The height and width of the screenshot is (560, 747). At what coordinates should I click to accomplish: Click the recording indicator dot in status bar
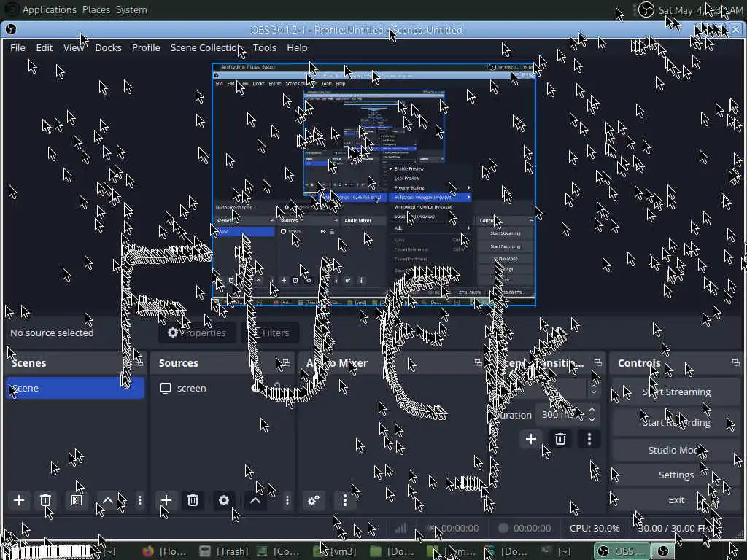(x=503, y=528)
